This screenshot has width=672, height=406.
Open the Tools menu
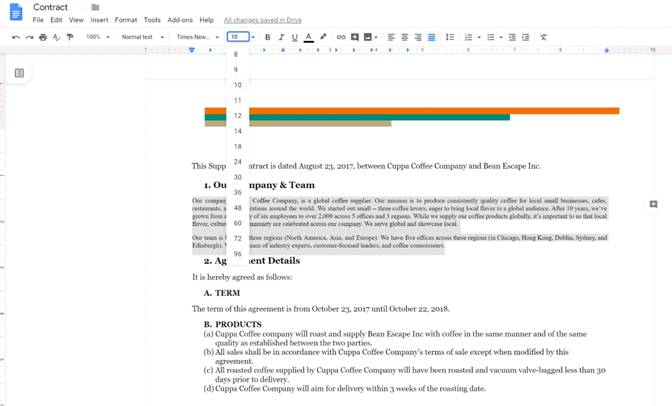point(152,20)
